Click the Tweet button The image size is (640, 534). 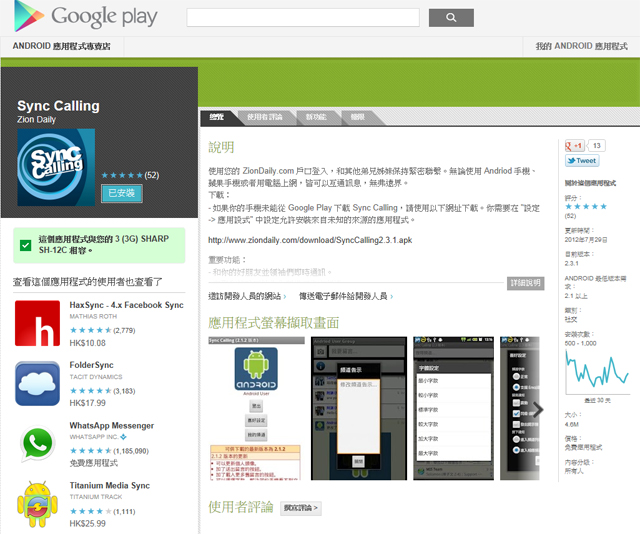582,161
